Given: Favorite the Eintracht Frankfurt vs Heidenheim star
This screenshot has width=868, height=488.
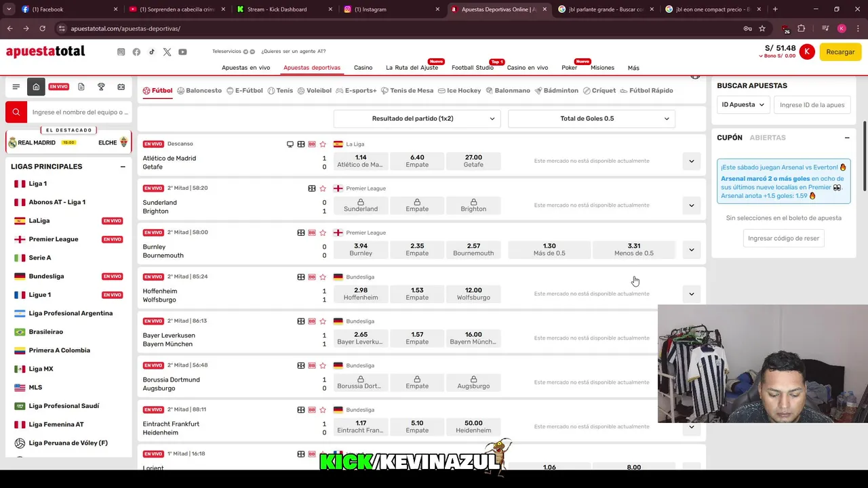Looking at the screenshot, I should coord(323,409).
